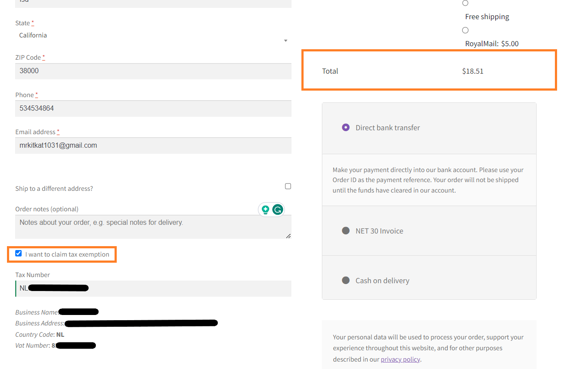Click the ZIP Code field with 38000
This screenshot has height=369, width=588.
tap(153, 71)
